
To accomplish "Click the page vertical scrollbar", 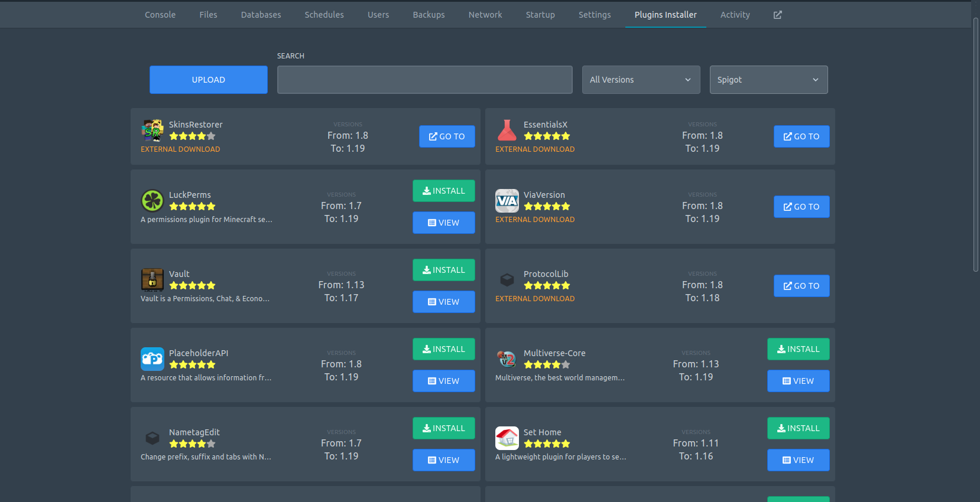I will point(976,145).
